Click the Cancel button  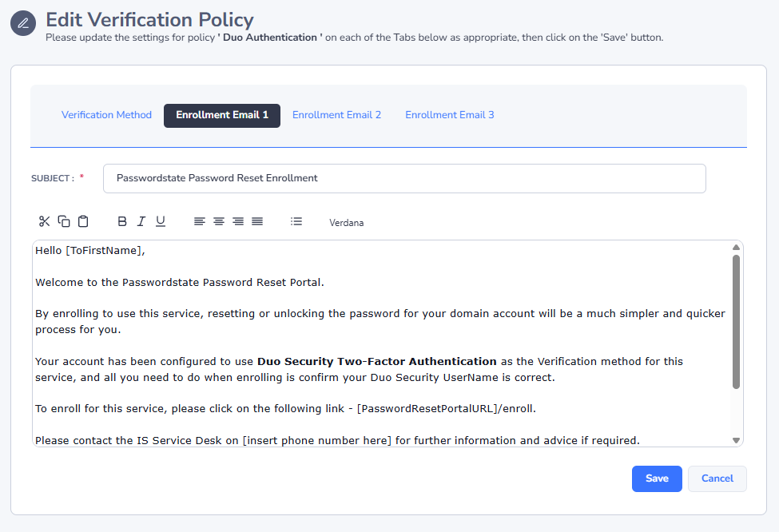point(717,478)
